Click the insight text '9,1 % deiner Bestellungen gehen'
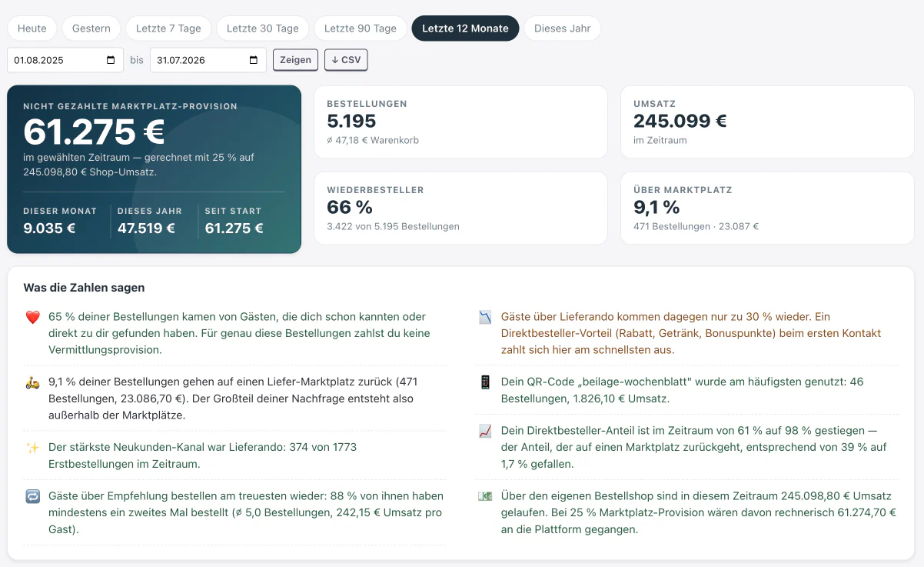This screenshot has height=567, width=924. click(234, 398)
